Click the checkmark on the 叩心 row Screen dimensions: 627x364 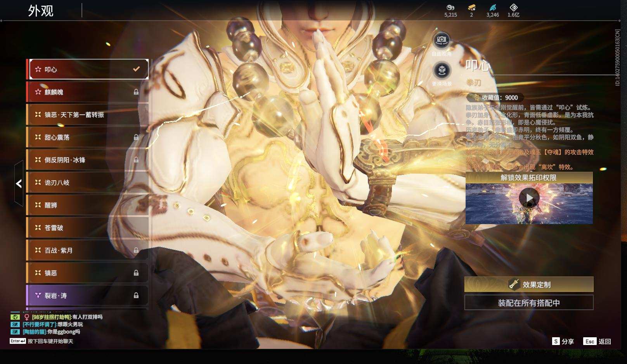(136, 69)
